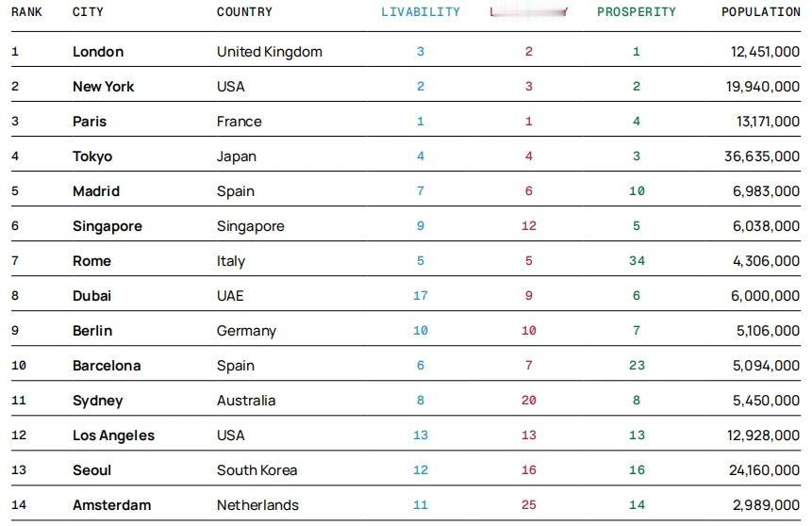
Task: Open the Rome city entry
Action: 91,261
